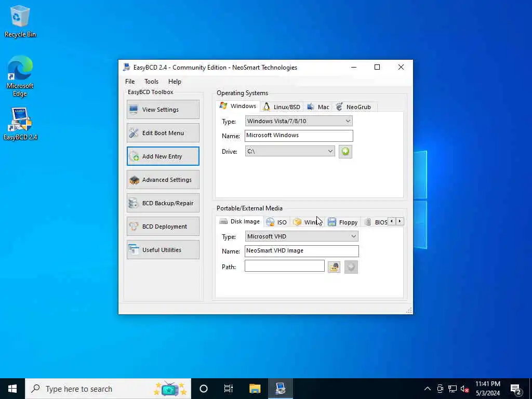Select the EasyBCD 2.4 desktop shortcut
Image resolution: width=532 pixels, height=399 pixels.
click(20, 124)
